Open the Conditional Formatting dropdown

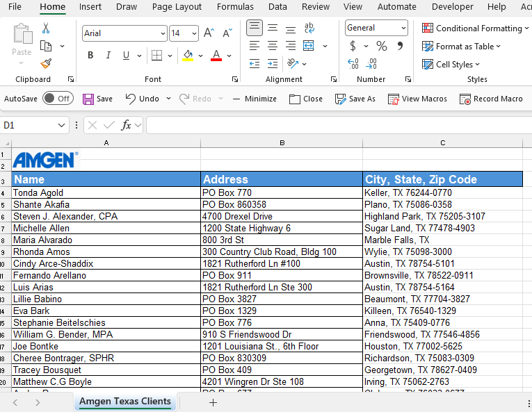click(x=476, y=28)
